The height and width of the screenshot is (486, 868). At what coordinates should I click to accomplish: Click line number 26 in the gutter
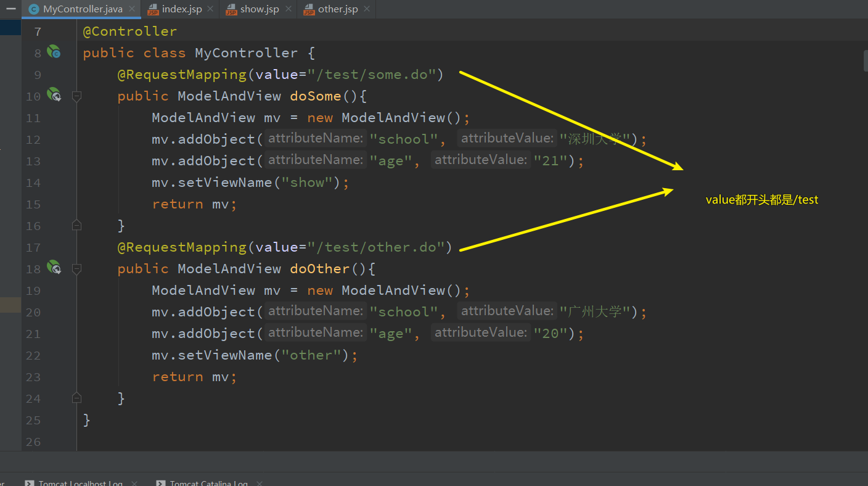pos(34,442)
